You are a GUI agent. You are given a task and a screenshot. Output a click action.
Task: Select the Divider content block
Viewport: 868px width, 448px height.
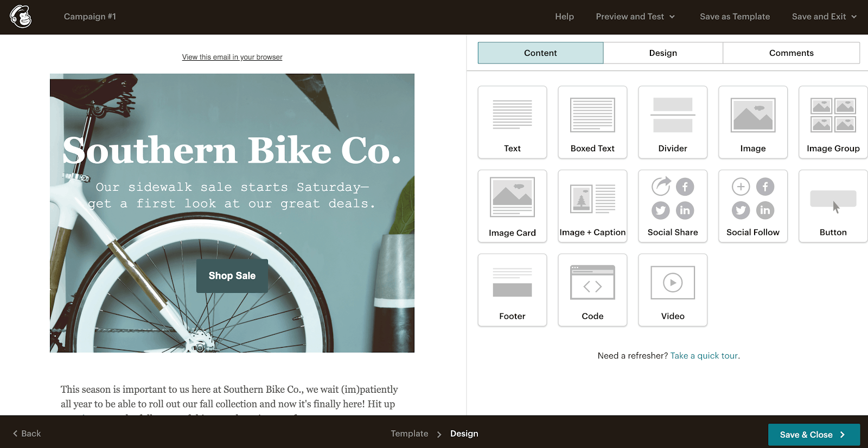click(673, 122)
